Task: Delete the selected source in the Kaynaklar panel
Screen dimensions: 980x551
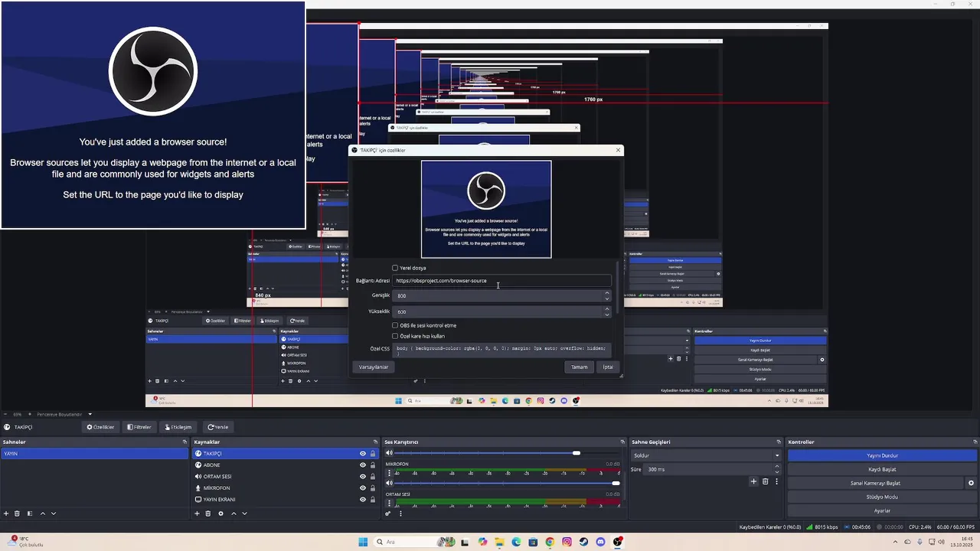Action: (208, 514)
